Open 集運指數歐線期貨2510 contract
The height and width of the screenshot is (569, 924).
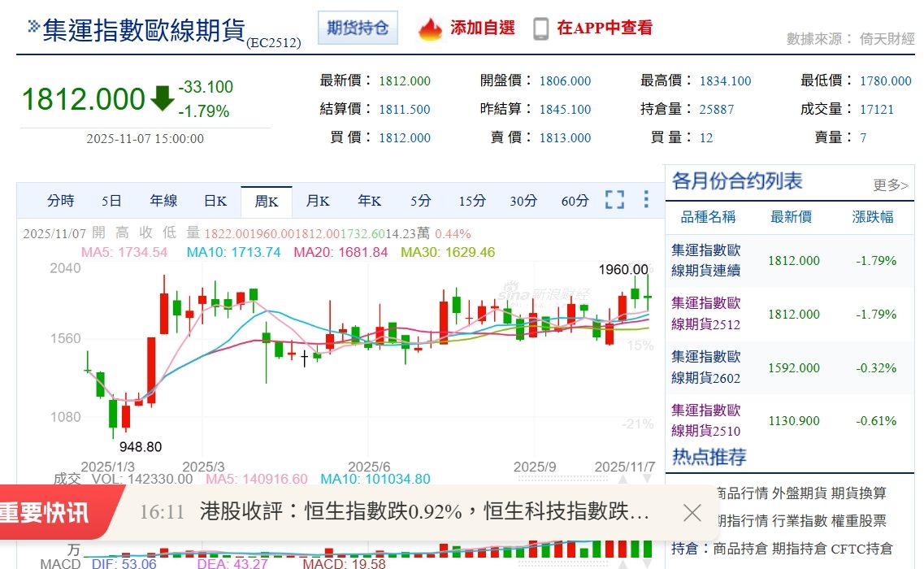(x=705, y=420)
